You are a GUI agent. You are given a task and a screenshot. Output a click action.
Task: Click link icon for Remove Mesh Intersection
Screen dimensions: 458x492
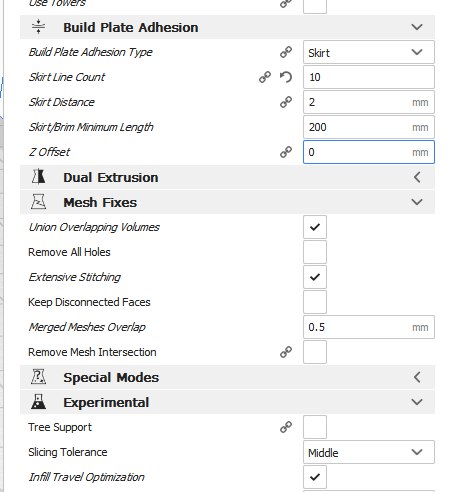pyautogui.click(x=286, y=352)
